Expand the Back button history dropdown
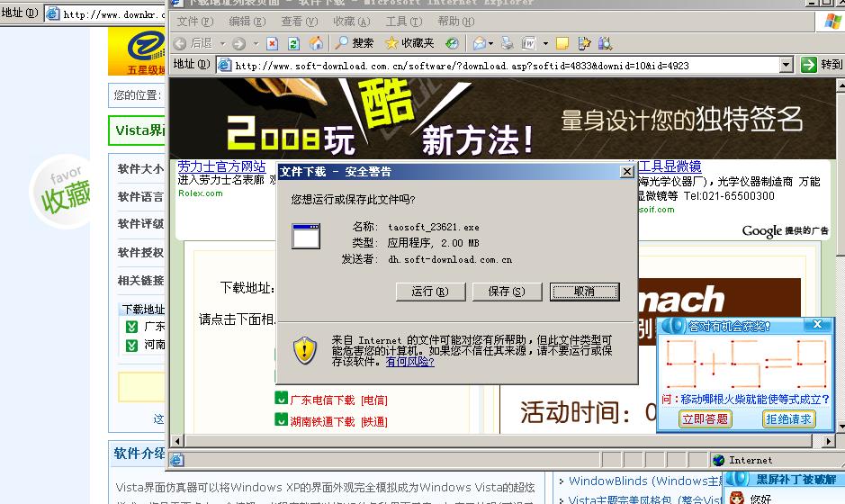Viewport: 845px width, 504px height. 222,43
